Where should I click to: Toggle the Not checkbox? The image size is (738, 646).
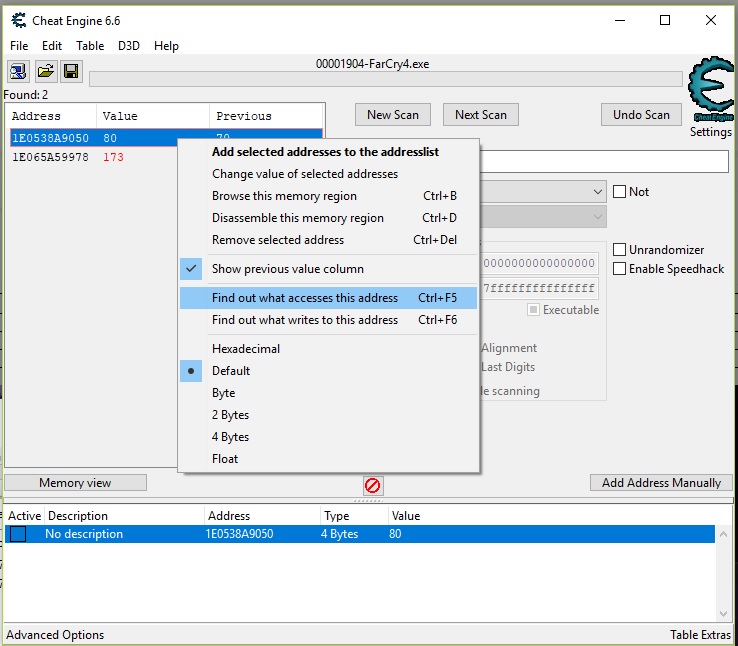[x=620, y=192]
